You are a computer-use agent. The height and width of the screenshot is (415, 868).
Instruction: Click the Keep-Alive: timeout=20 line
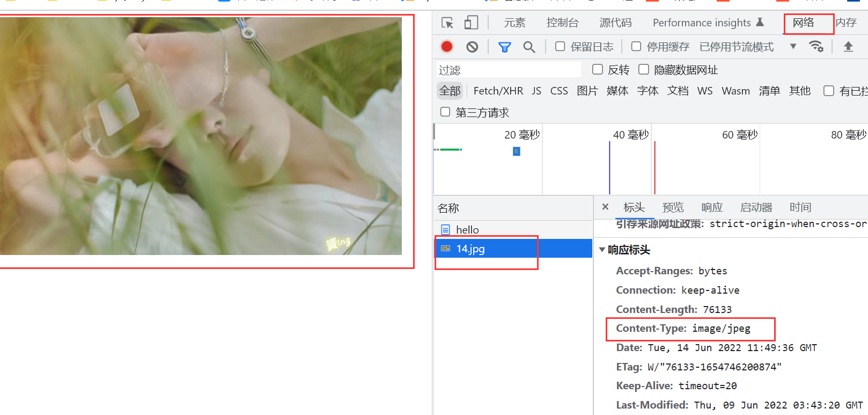(x=676, y=386)
